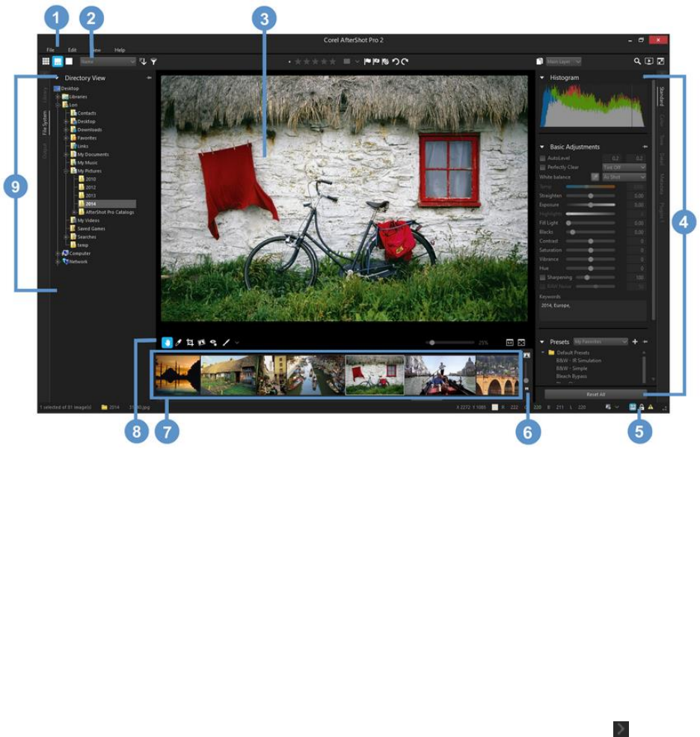The image size is (700, 737).
Task: Select the My Pictures folder
Action: click(x=85, y=171)
